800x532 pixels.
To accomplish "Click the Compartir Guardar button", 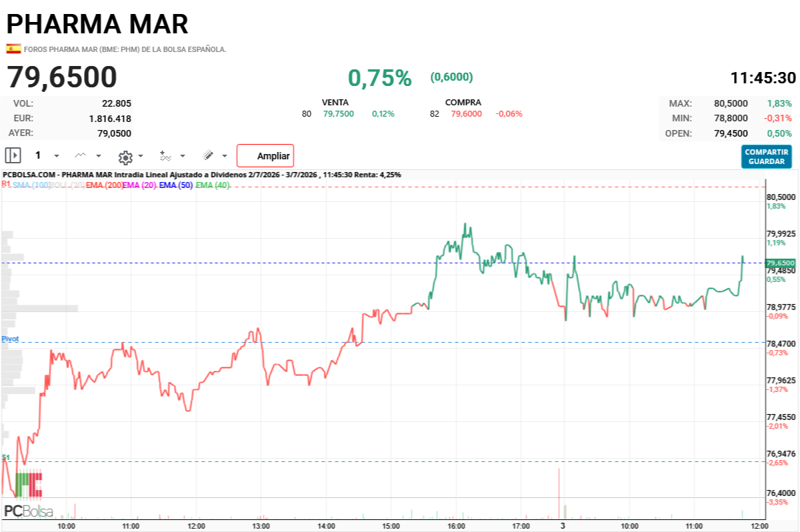I will pos(767,157).
